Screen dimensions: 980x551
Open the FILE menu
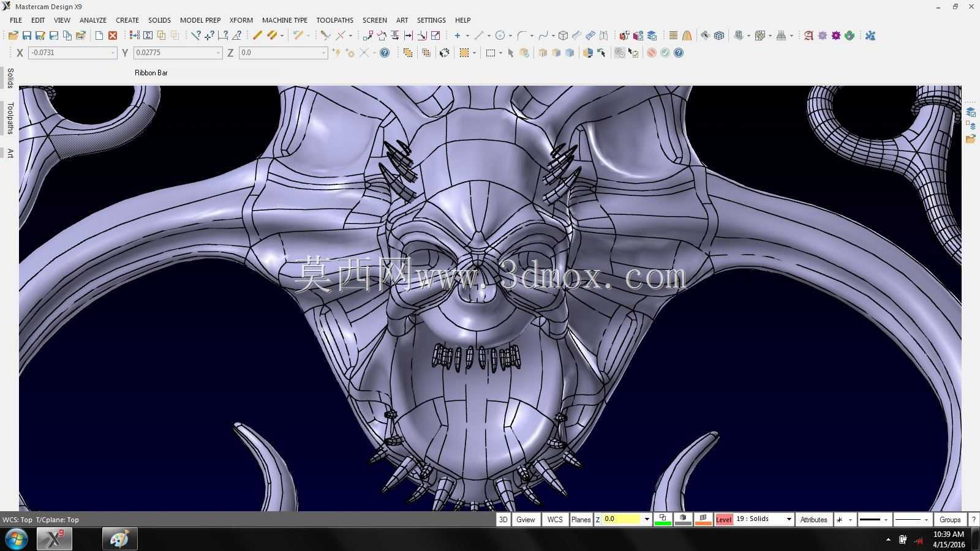click(16, 20)
